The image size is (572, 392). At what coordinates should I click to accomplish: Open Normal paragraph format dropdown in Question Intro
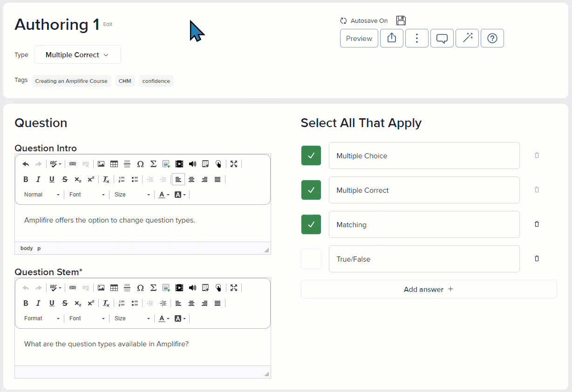[x=42, y=195]
